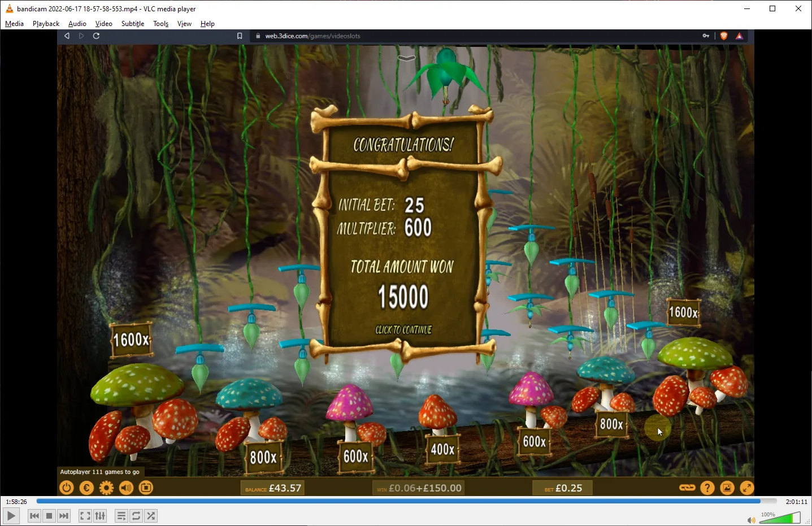
Task: Open the Subtitle menu
Action: pyautogui.click(x=133, y=24)
